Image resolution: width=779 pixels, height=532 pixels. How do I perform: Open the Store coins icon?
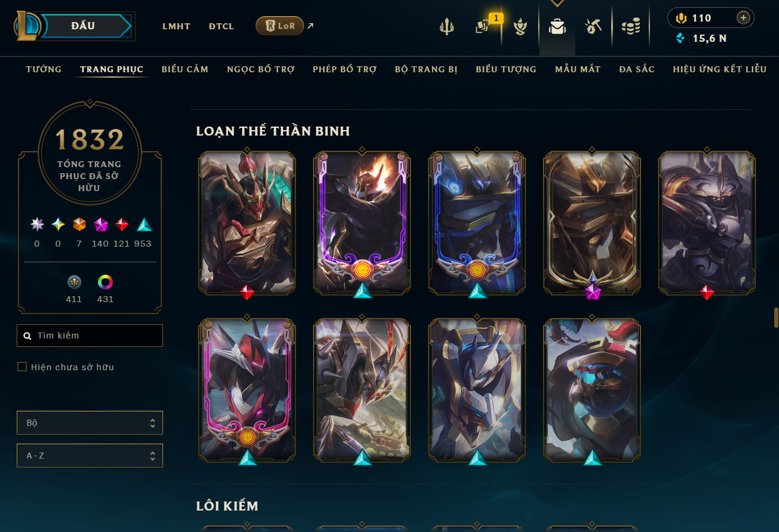tap(631, 27)
